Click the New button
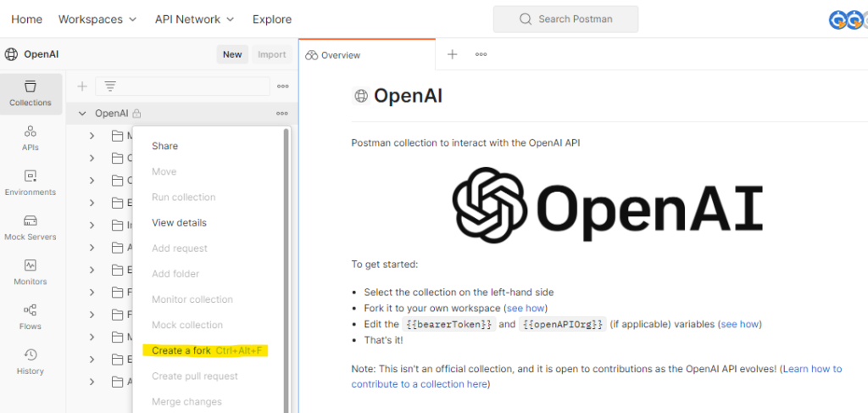868x413 pixels. click(232, 54)
